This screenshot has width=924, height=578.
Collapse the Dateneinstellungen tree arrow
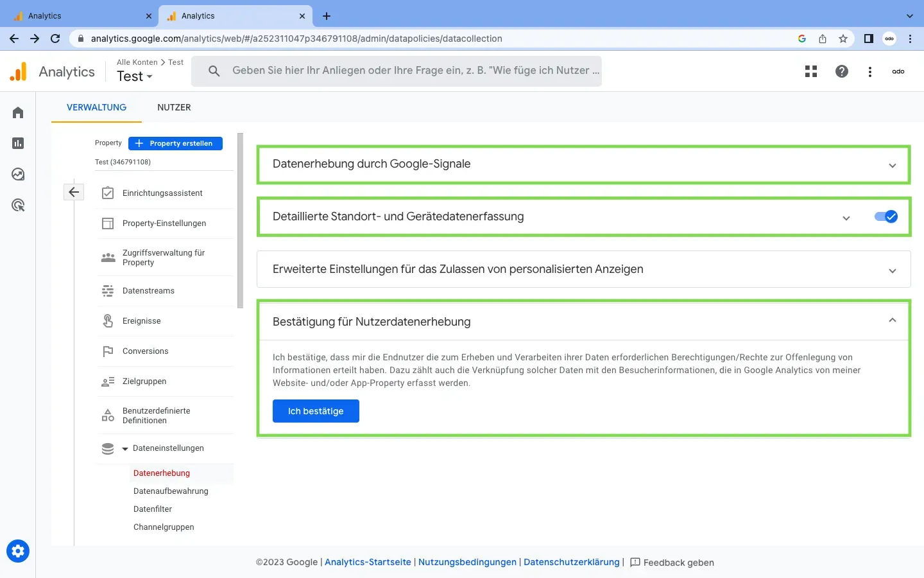click(125, 449)
